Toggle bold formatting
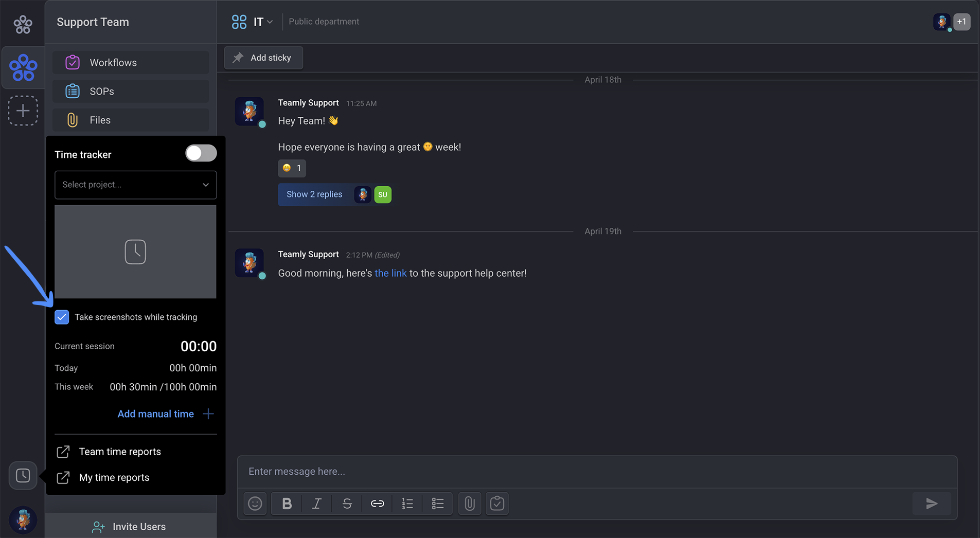Image resolution: width=980 pixels, height=538 pixels. pos(287,504)
